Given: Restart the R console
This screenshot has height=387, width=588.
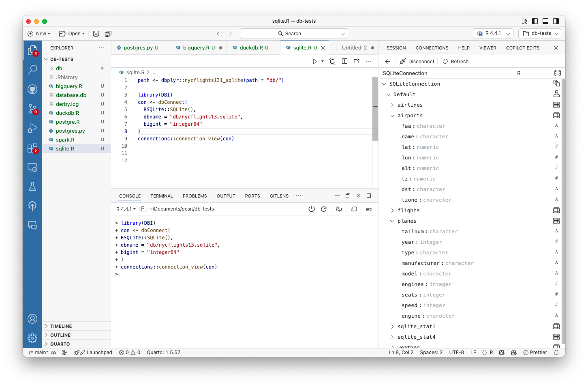Looking at the screenshot, I should (323, 209).
